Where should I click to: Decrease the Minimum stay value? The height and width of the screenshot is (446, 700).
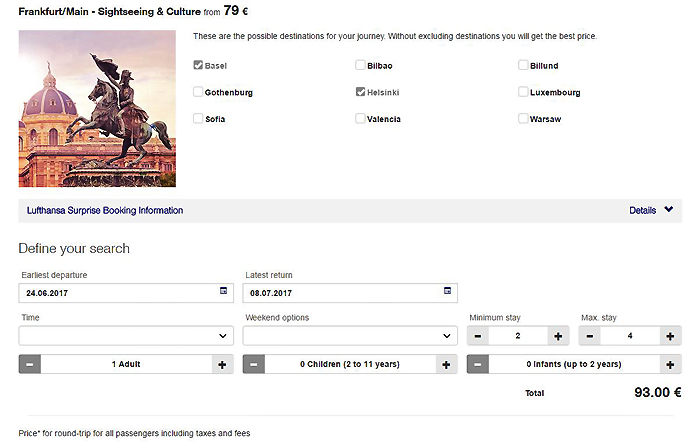tap(477, 336)
